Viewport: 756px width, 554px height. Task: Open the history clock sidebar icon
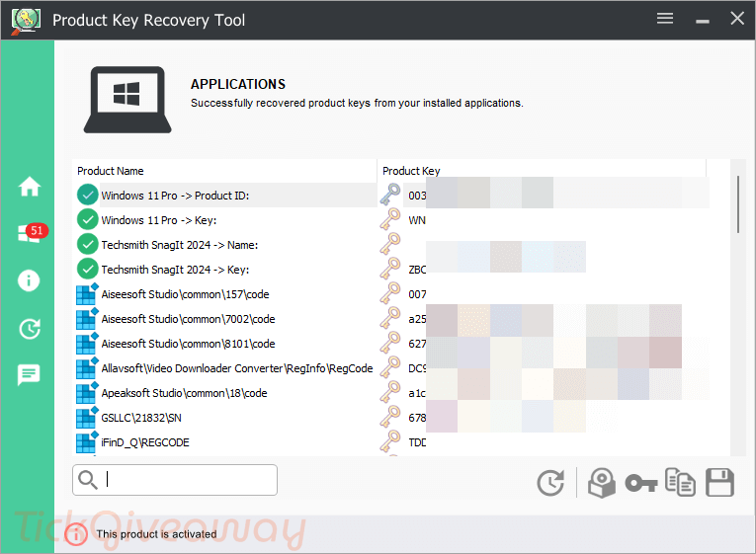(x=30, y=329)
